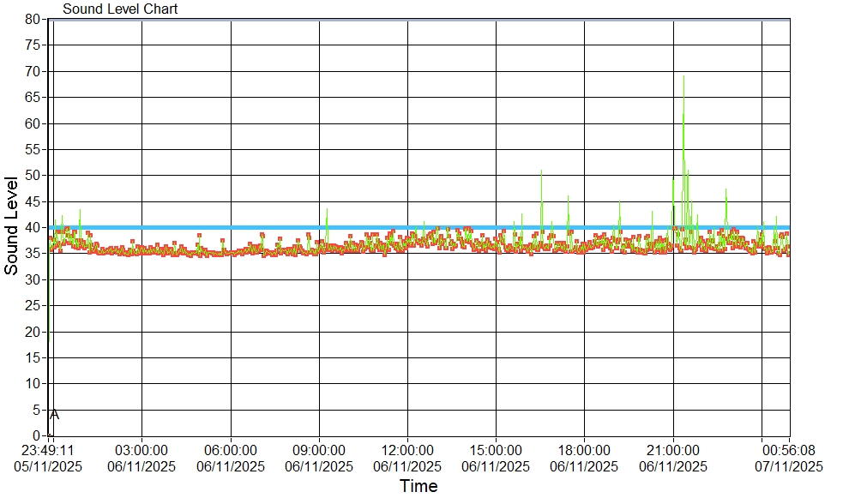Select the 40 tick label on the vertical axis

(x=33, y=227)
